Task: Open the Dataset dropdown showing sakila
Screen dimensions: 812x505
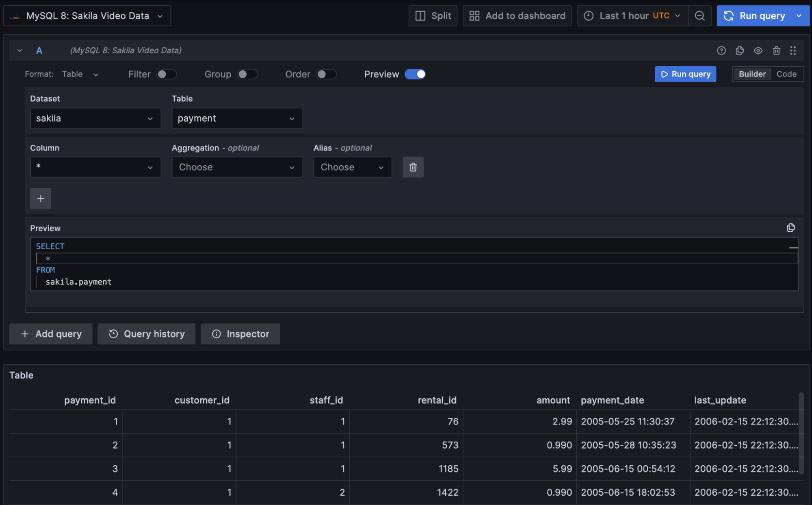Action: (x=95, y=118)
